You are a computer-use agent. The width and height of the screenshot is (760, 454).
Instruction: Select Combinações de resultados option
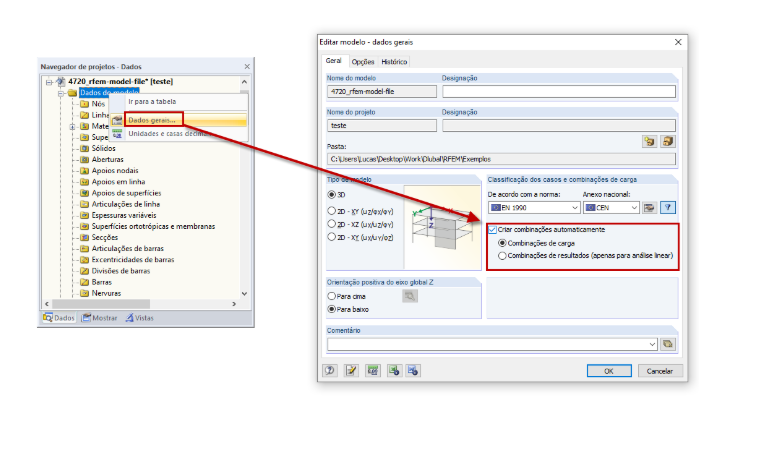pyautogui.click(x=502, y=255)
